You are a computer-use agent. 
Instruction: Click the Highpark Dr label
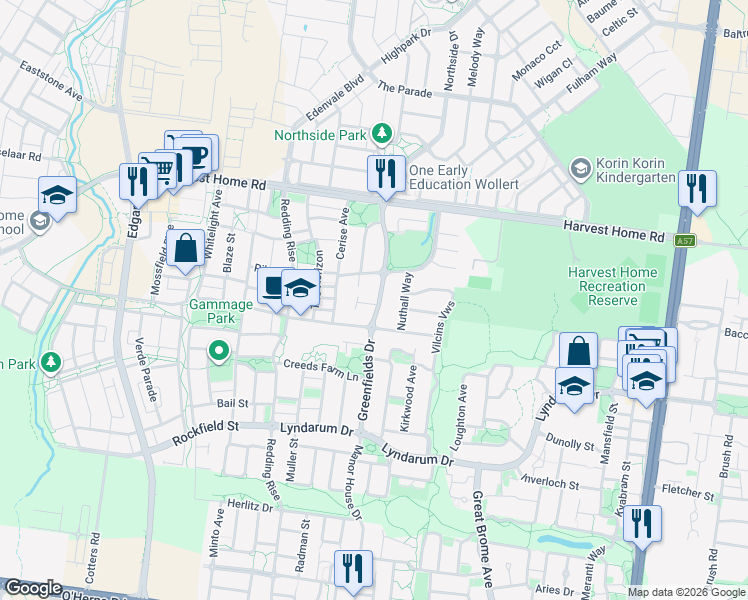point(406,46)
